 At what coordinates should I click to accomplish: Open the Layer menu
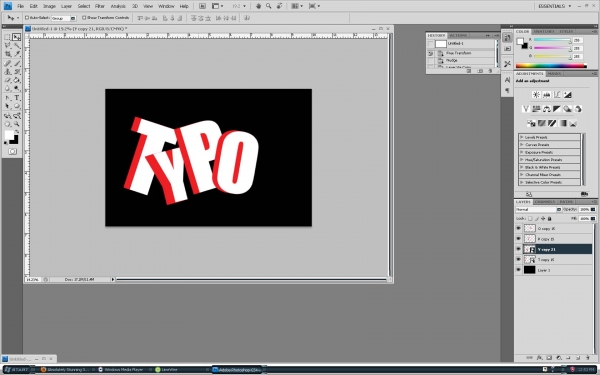66,6
